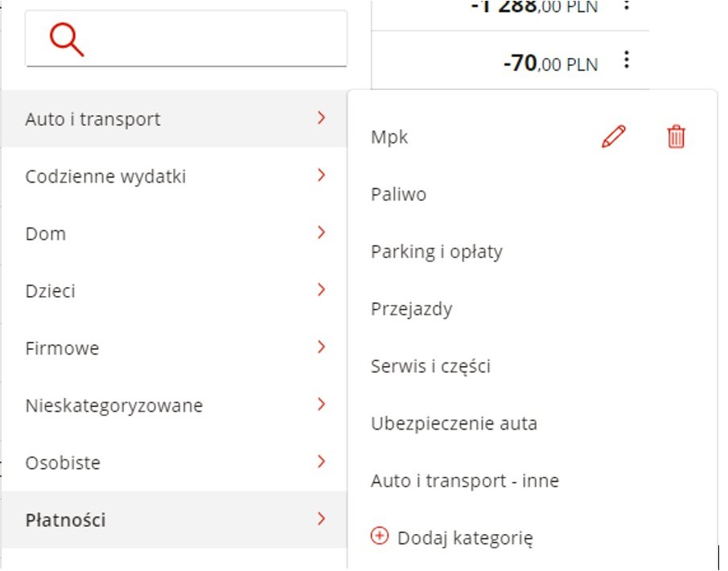The height and width of the screenshot is (571, 728).
Task: Expand the Osobiste category arrow
Action: click(x=321, y=462)
